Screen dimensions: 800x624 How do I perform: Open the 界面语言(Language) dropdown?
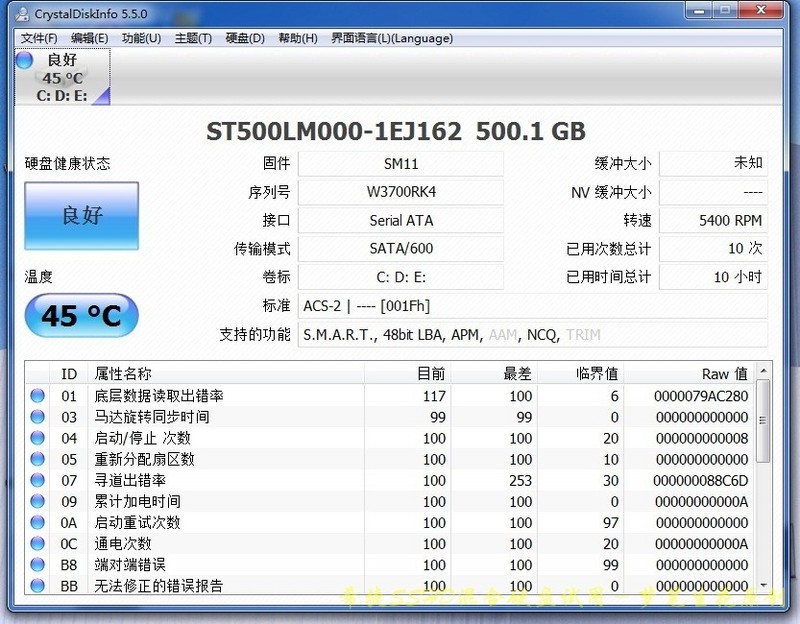point(392,38)
